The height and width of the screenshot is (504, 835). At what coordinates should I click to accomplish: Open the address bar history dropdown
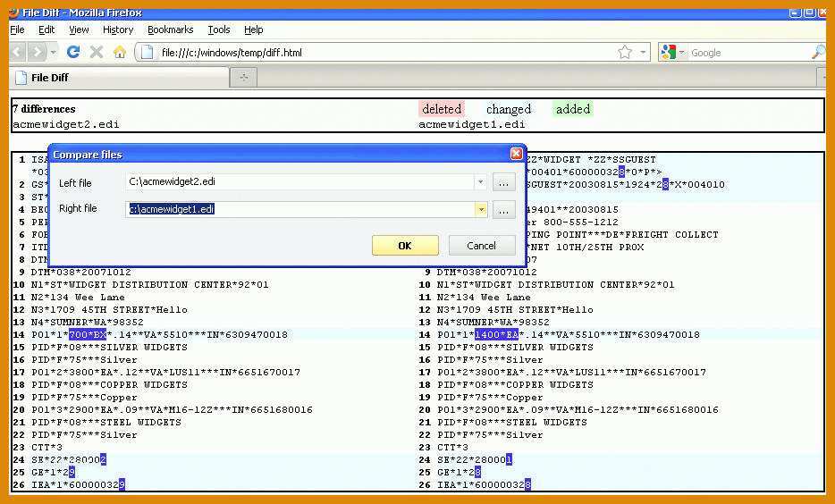click(643, 52)
